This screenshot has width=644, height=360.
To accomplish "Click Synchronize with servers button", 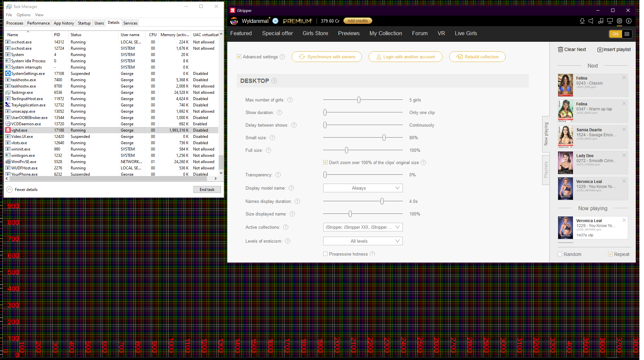I will pos(326,57).
